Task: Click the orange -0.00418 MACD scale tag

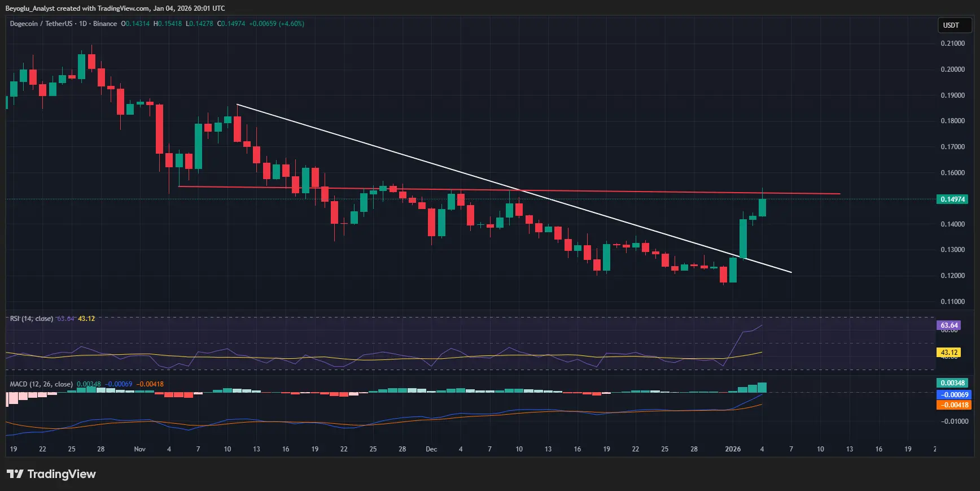Action: [x=954, y=405]
